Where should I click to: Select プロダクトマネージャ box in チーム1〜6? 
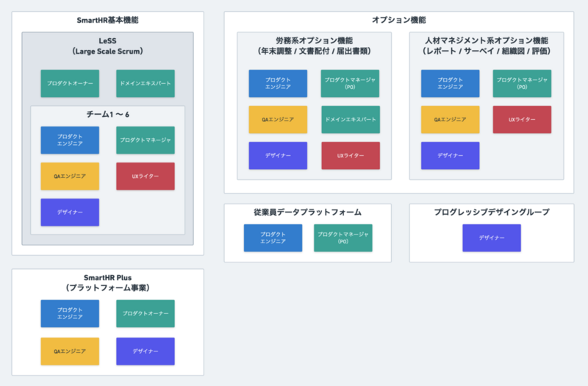tap(146, 140)
